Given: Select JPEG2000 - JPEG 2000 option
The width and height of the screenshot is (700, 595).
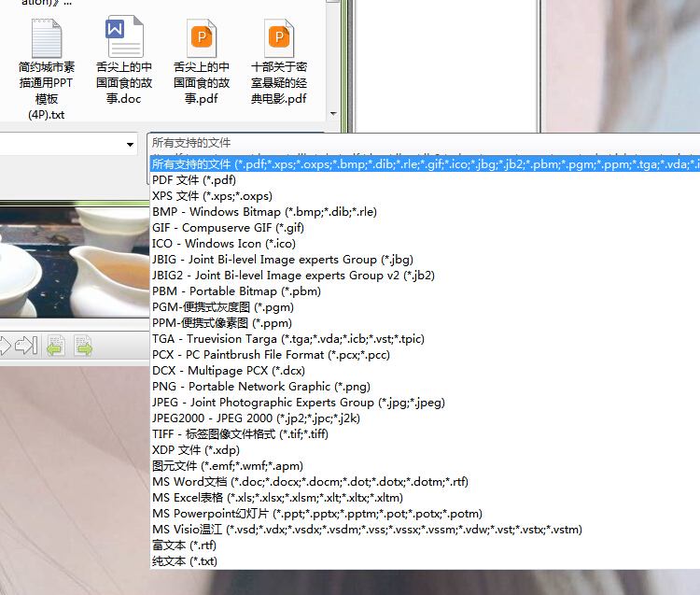Looking at the screenshot, I should [x=425, y=418].
